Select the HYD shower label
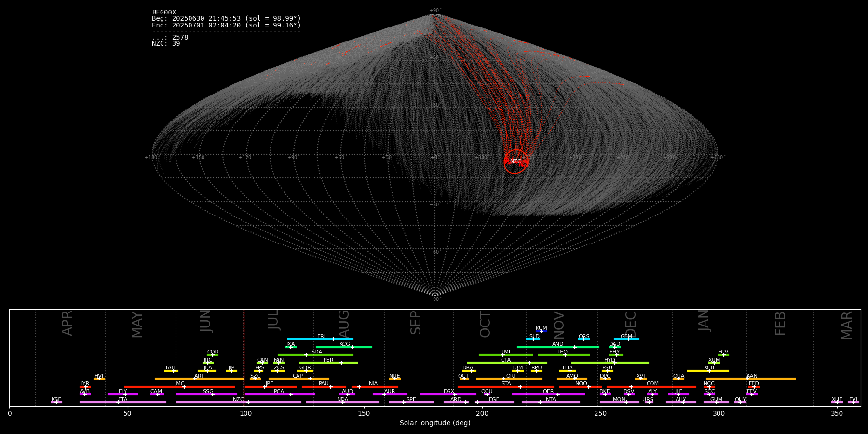The width and height of the screenshot is (868, 434). coord(610,360)
